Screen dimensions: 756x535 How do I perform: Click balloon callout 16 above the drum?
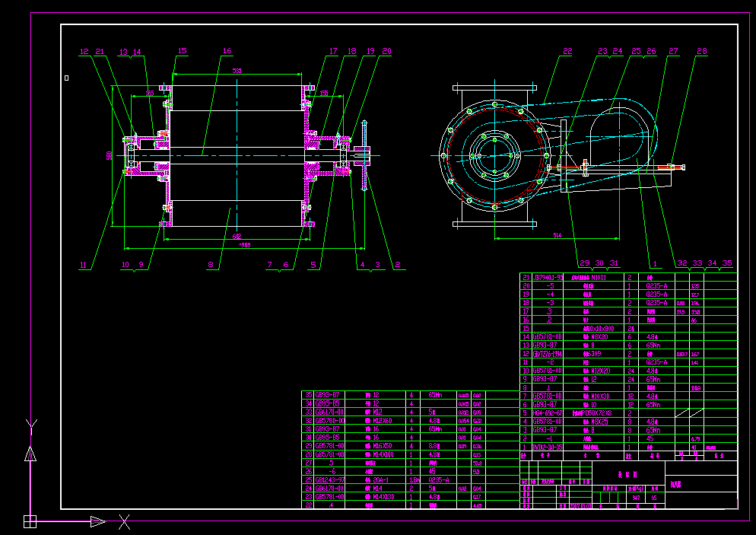tap(226, 51)
